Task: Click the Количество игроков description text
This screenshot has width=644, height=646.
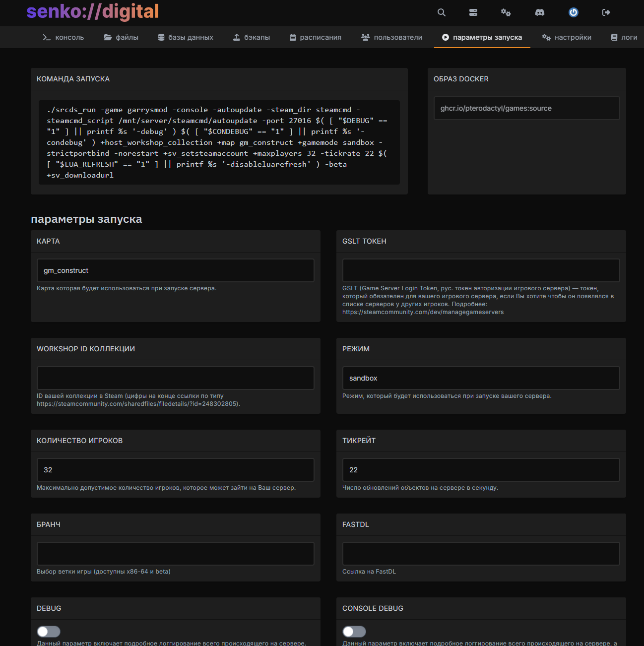Action: tap(166, 488)
